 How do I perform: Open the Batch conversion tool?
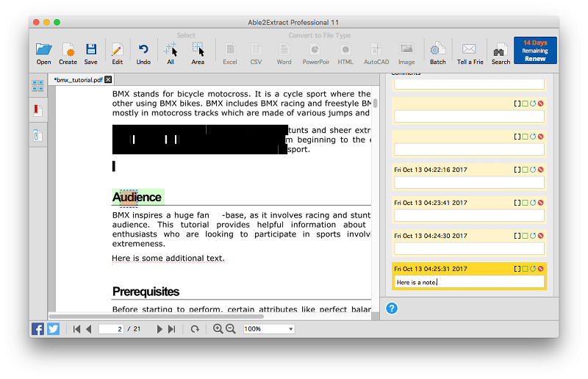(437, 54)
